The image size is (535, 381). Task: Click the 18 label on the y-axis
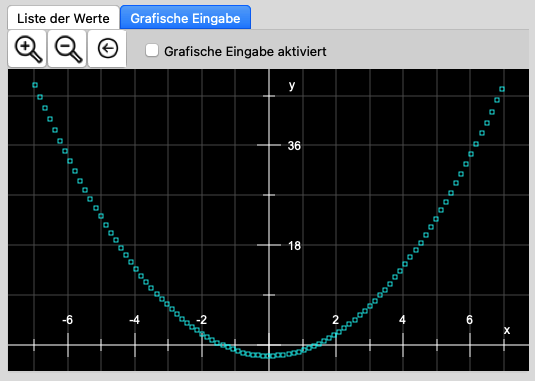(x=294, y=246)
